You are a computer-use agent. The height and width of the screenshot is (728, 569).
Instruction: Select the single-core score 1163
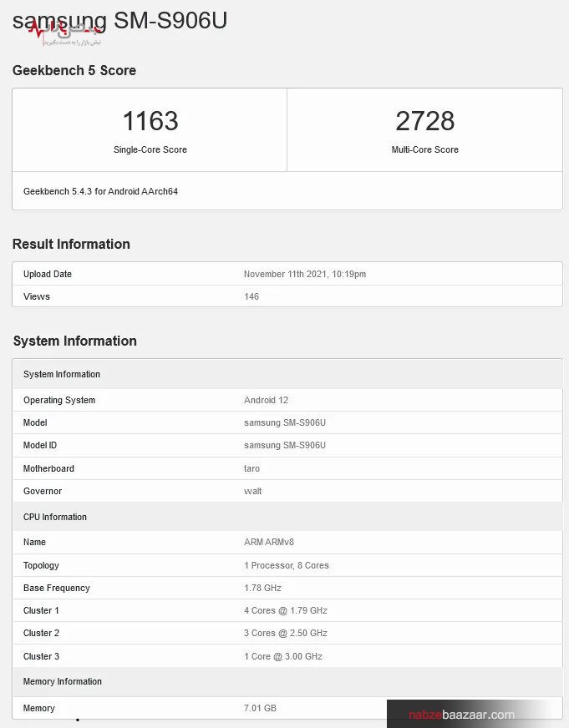click(150, 121)
